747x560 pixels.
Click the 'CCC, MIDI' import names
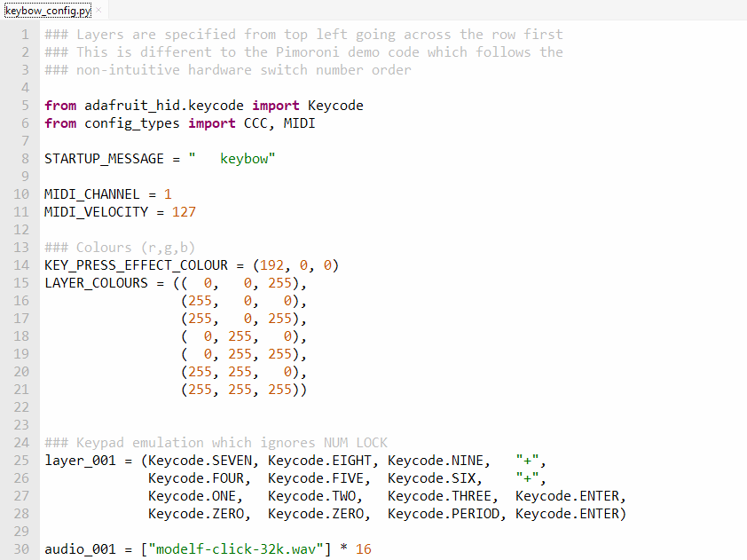pos(279,123)
